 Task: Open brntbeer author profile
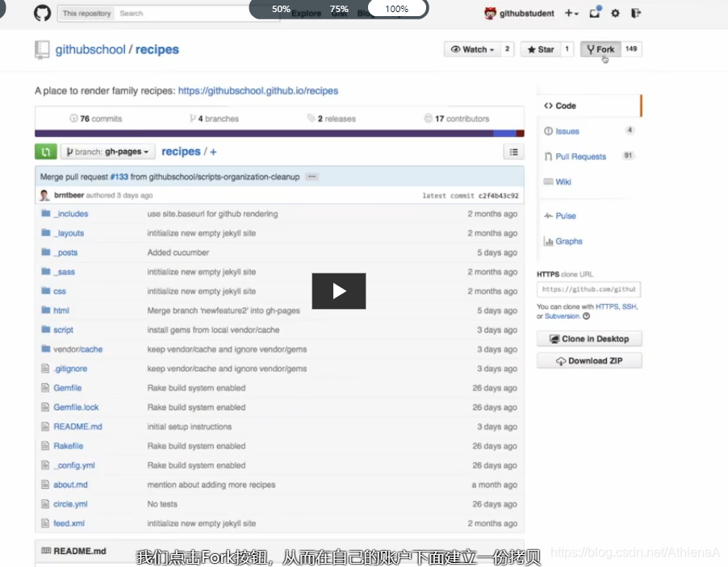click(69, 195)
